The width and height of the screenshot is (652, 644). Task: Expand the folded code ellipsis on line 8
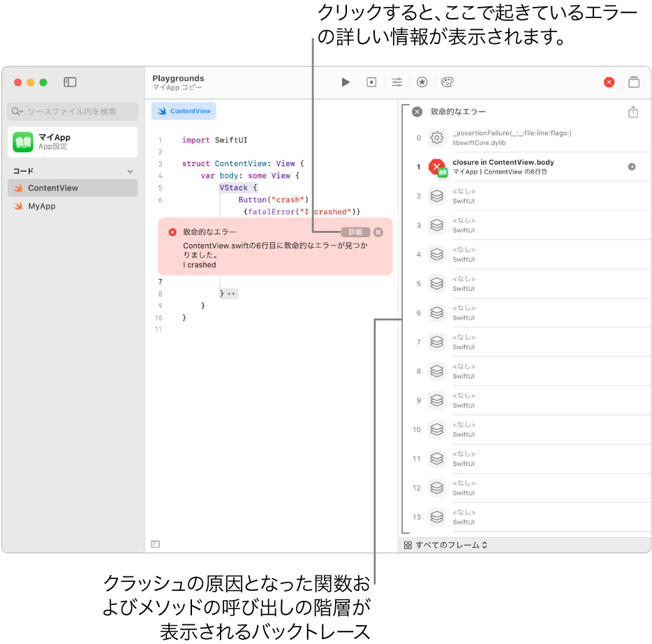point(231,294)
